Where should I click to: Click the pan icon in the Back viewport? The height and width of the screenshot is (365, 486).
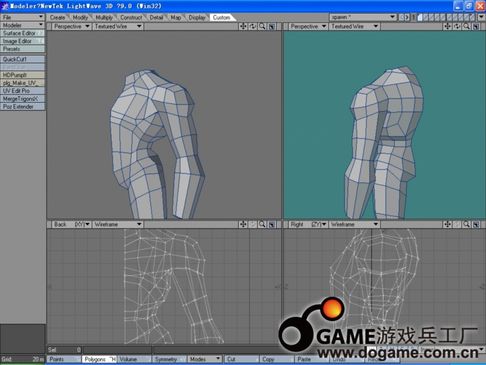pos(243,224)
